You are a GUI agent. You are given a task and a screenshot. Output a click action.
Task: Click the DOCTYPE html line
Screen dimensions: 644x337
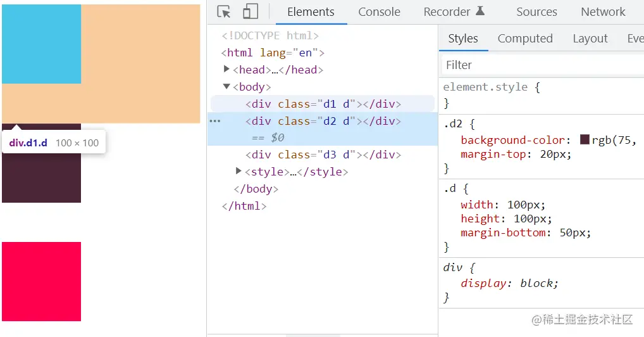[x=270, y=35]
